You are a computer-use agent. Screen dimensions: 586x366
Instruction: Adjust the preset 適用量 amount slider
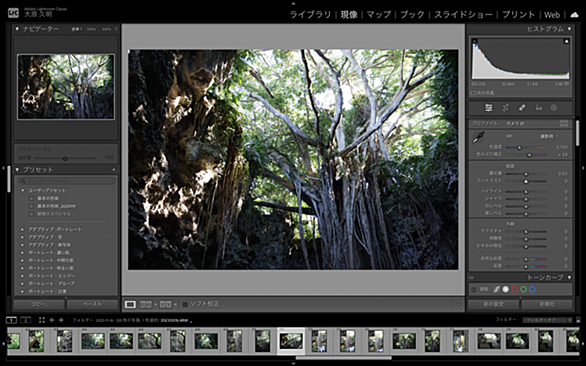coord(65,159)
